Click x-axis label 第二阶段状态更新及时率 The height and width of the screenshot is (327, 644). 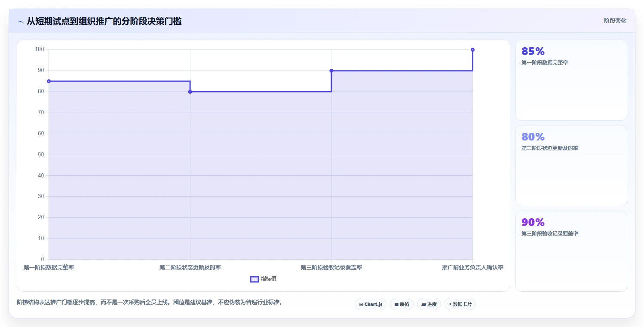click(x=190, y=267)
